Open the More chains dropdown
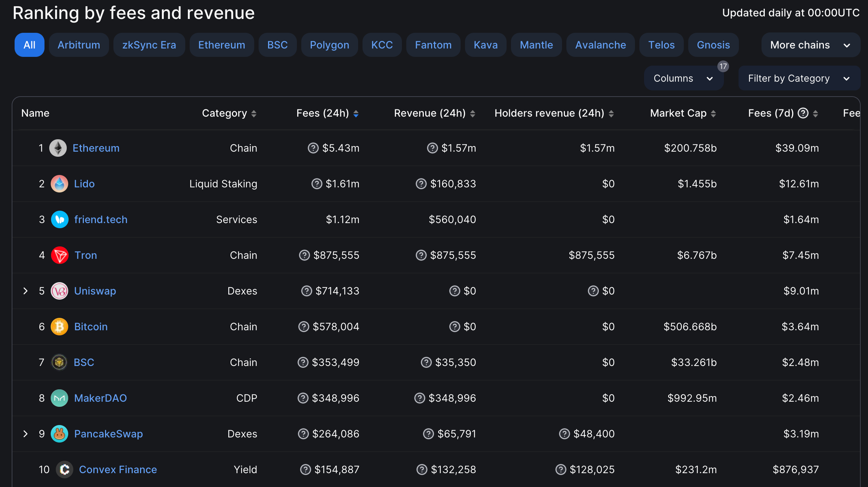 (810, 45)
